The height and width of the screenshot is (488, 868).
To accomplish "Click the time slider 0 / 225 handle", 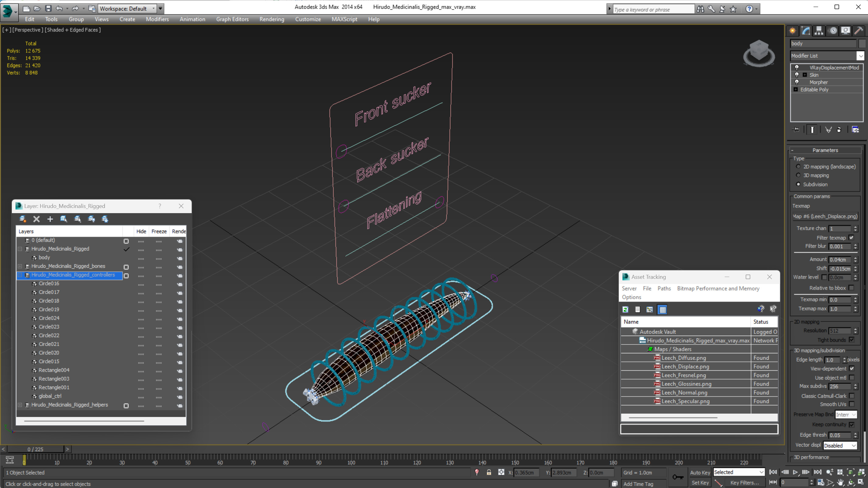I will point(35,449).
